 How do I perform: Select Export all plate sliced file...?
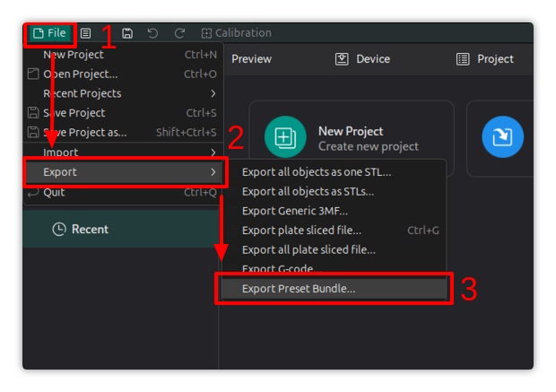click(334, 250)
